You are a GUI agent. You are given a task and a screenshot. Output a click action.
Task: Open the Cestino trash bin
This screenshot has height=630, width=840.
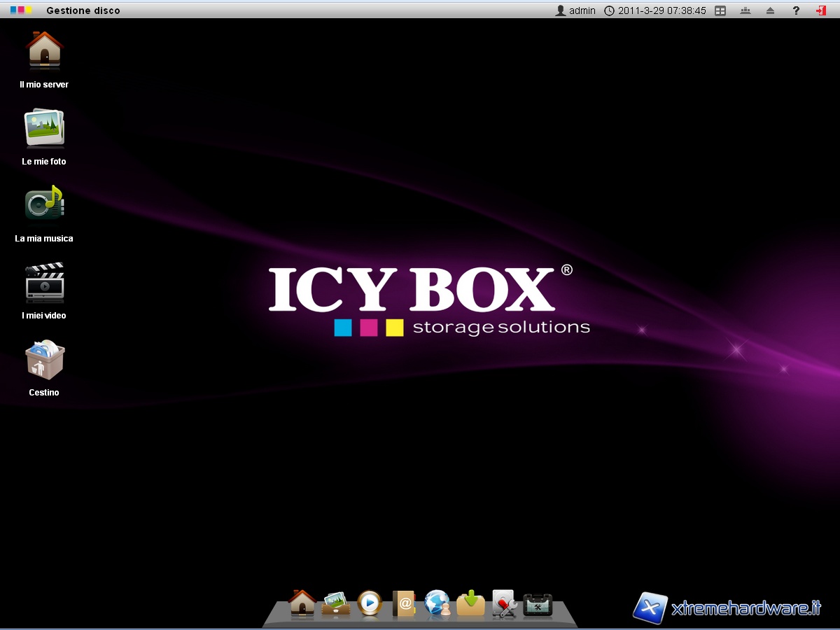44,360
